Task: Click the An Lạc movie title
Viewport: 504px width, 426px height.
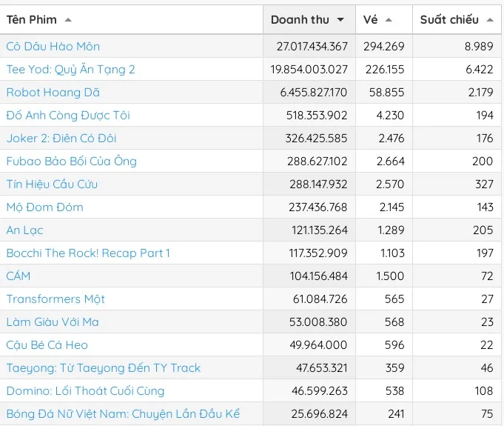Action: [x=24, y=230]
